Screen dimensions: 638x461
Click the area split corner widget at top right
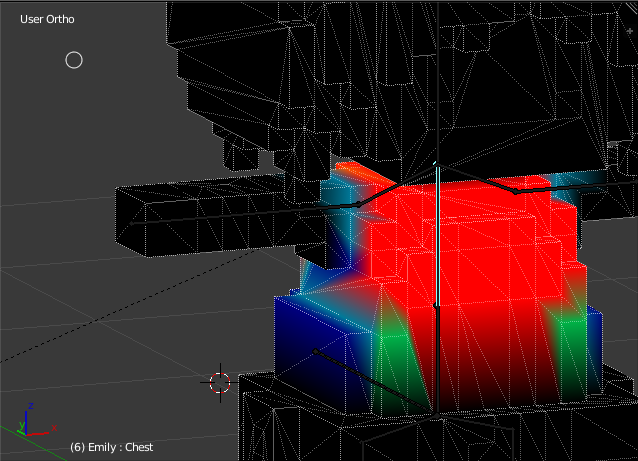(x=632, y=8)
